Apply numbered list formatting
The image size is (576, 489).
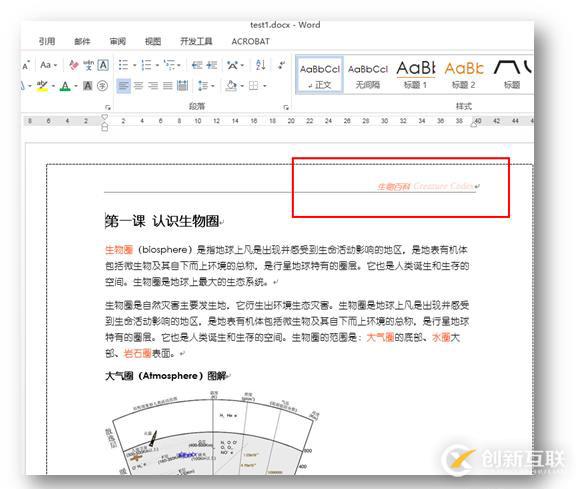pyautogui.click(x=146, y=65)
